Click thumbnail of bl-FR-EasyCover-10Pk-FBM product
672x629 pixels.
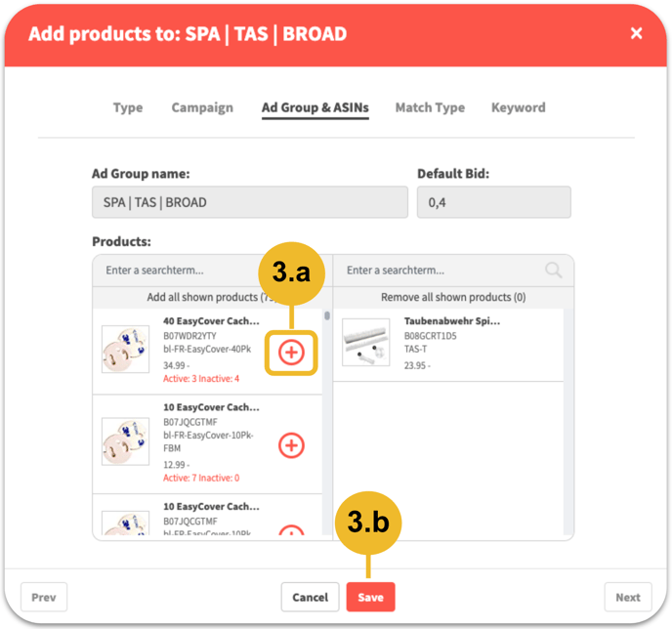[125, 441]
